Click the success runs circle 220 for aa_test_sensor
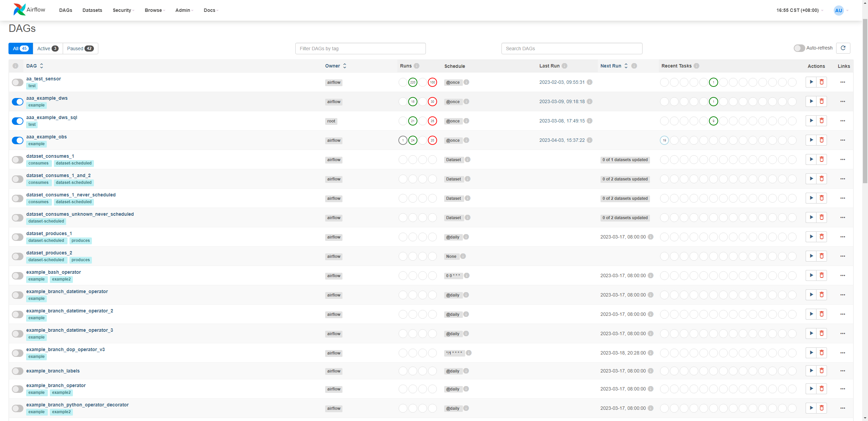Viewport: 868px width, 421px height. (413, 82)
